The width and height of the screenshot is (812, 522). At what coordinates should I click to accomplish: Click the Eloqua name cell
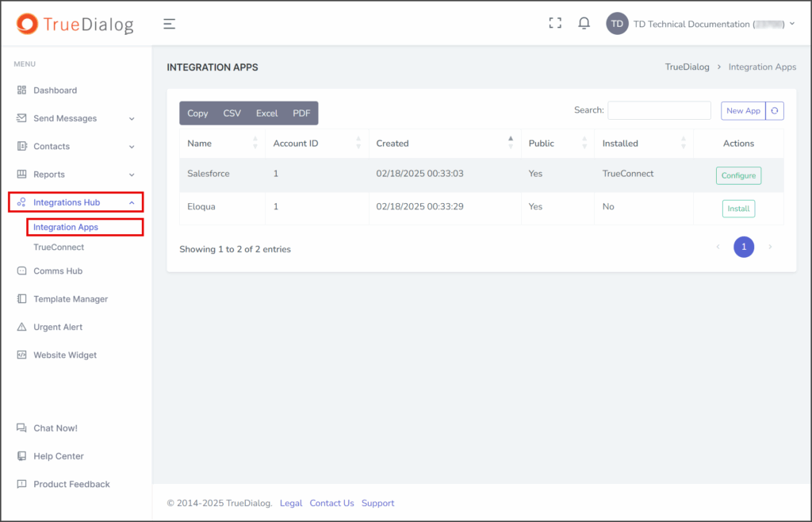tap(222, 208)
